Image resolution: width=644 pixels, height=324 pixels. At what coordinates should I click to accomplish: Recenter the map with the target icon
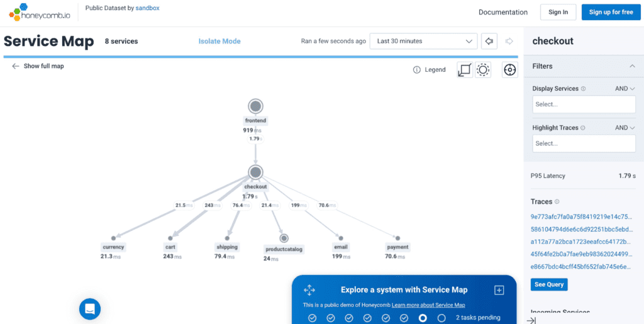point(509,70)
